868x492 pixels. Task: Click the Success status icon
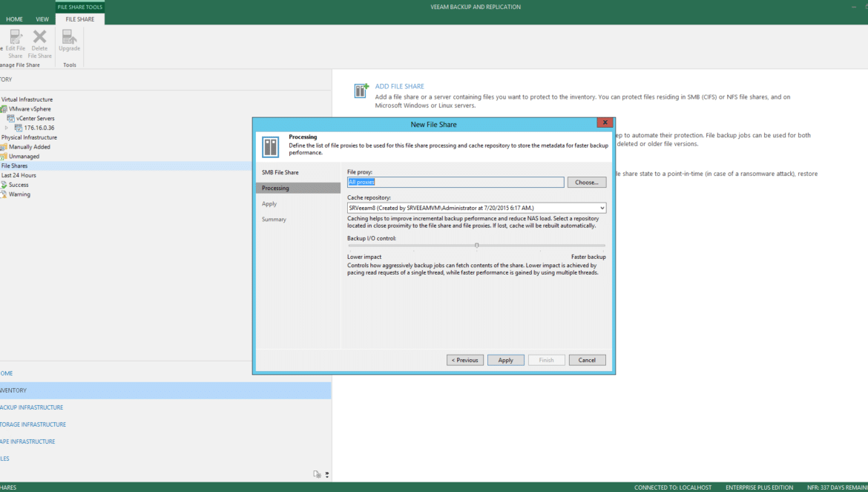[3, 185]
